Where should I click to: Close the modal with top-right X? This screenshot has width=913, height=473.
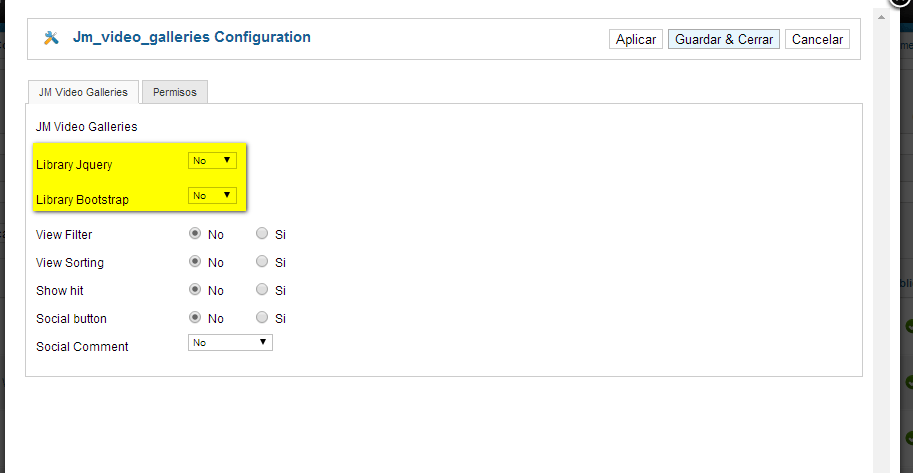click(902, 2)
